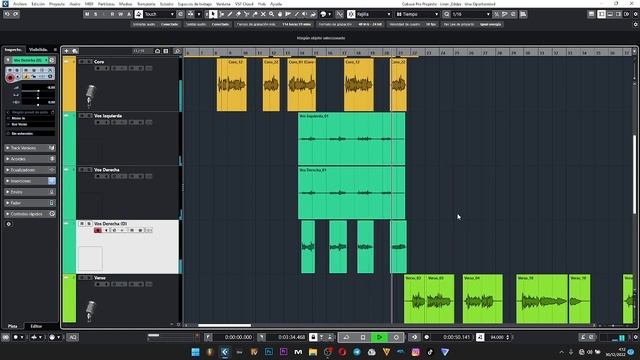This screenshot has height=360, width=640.
Task: Toggle the AQ auto-quantize button
Action: point(73,337)
